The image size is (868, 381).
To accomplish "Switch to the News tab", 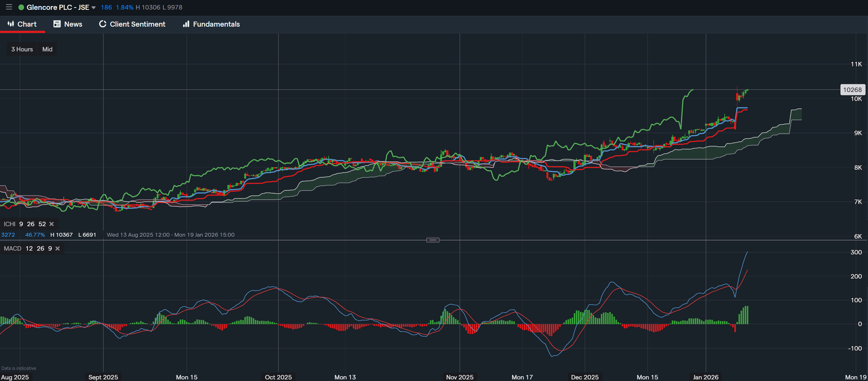I will click(x=73, y=23).
